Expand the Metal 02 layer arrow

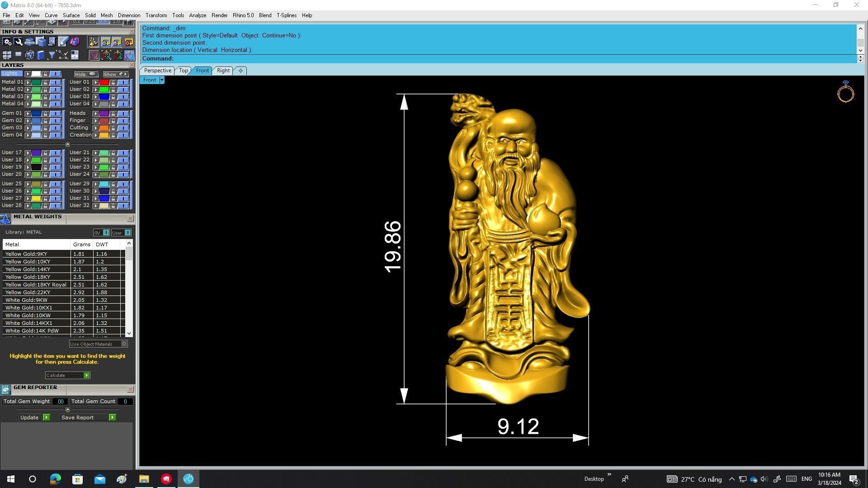click(28, 90)
